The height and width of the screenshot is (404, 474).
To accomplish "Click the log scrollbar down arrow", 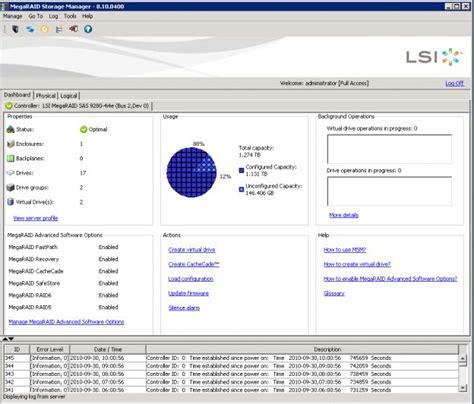I will click(x=462, y=387).
